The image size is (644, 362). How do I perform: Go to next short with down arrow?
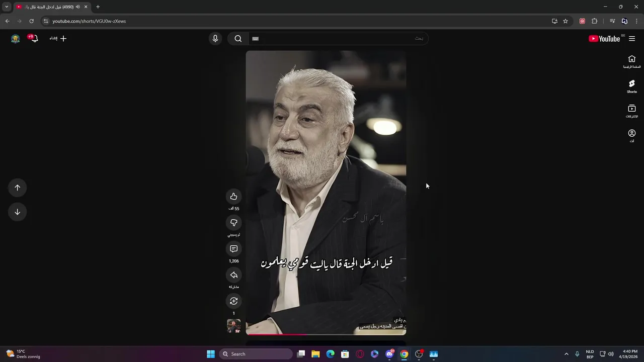coord(17,212)
